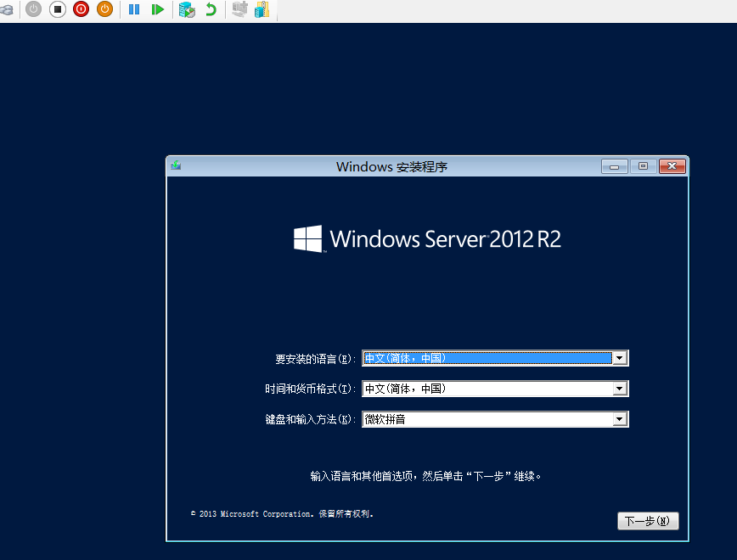Pause the virtual machine with blue bars icon
737x560 pixels.
(x=134, y=9)
